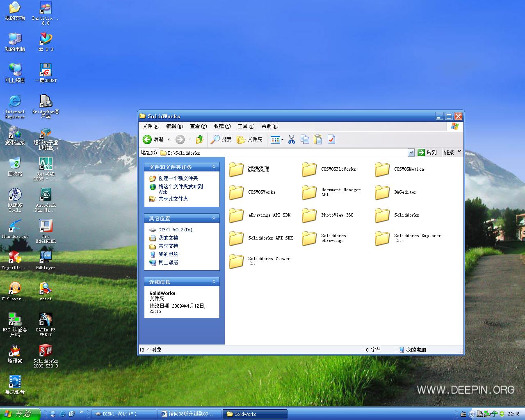Click the 将这个文件夹发布到 Web link

tap(180, 189)
